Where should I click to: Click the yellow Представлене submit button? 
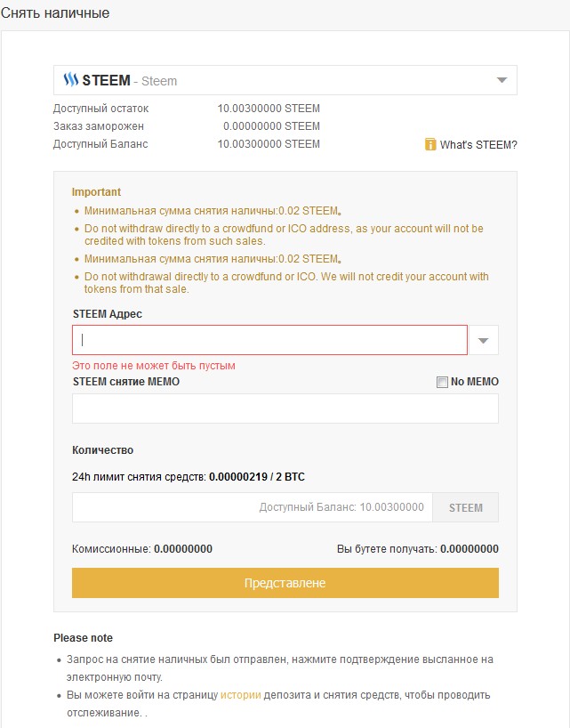[x=285, y=583]
